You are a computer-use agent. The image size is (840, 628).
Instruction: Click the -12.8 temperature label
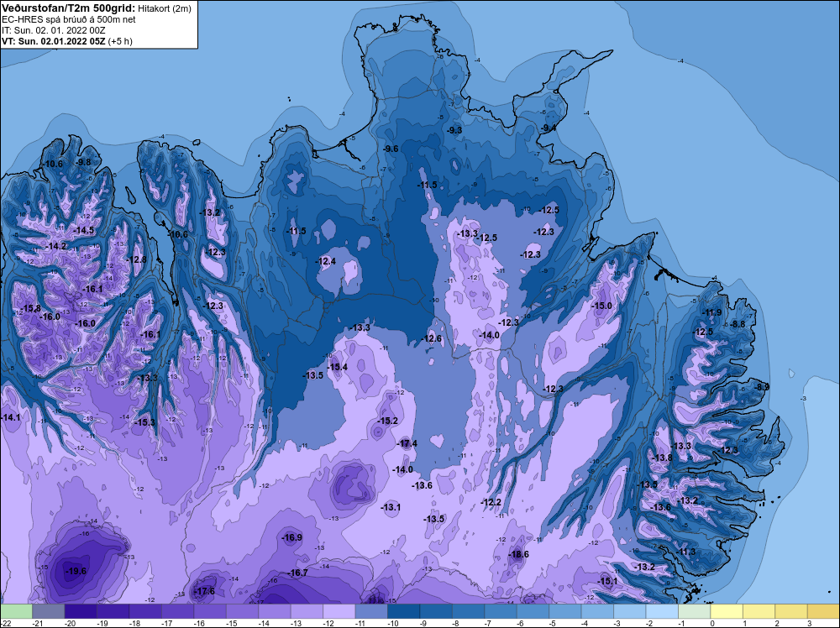click(x=136, y=259)
